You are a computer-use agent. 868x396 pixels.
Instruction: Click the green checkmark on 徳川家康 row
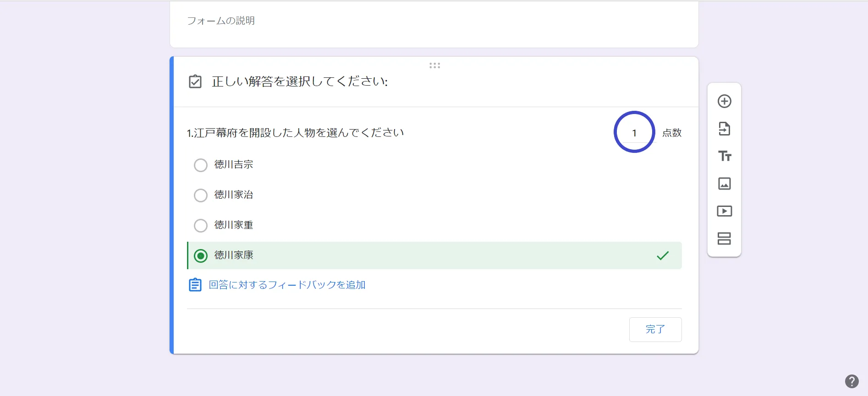(663, 255)
